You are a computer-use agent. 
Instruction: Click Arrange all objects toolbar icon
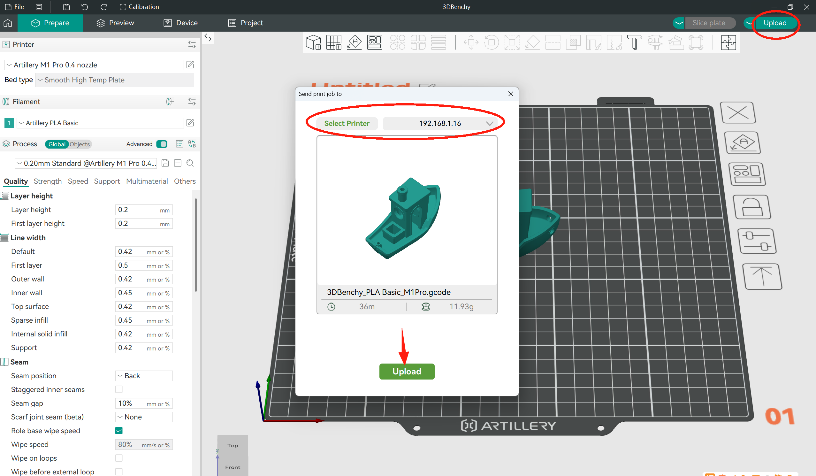(375, 43)
